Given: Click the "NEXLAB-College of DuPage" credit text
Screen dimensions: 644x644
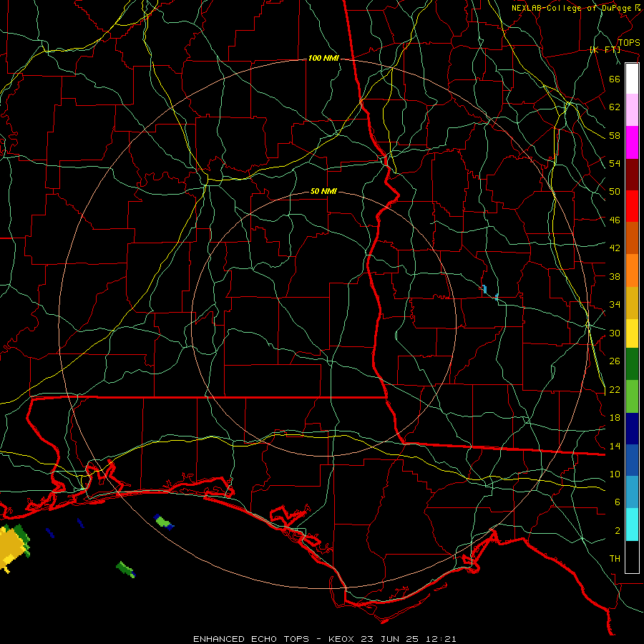Looking at the screenshot, I should click(x=571, y=8).
